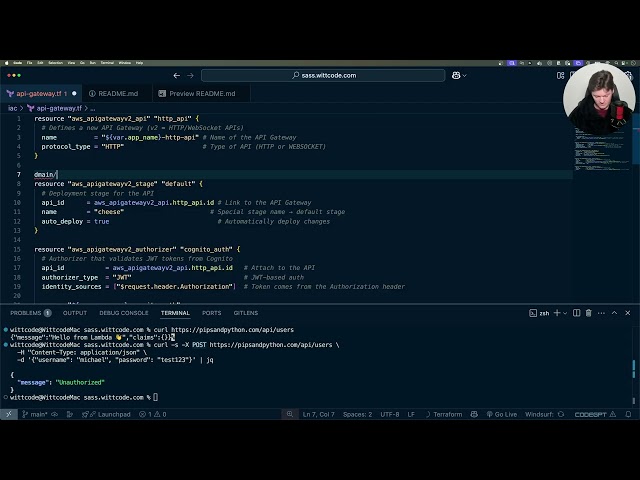This screenshot has height=480, width=640.
Task: Split the terminal pane
Action: tap(576, 313)
